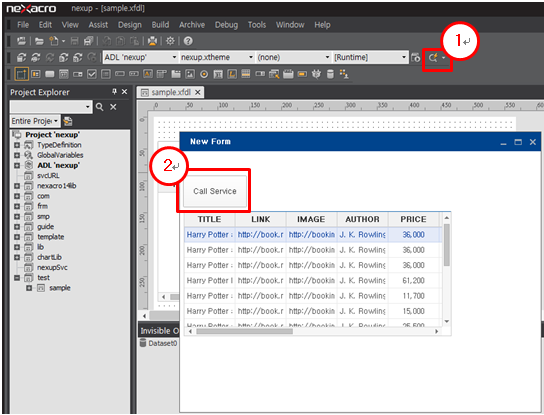Click the Quick View launch icon

pyautogui.click(x=433, y=58)
